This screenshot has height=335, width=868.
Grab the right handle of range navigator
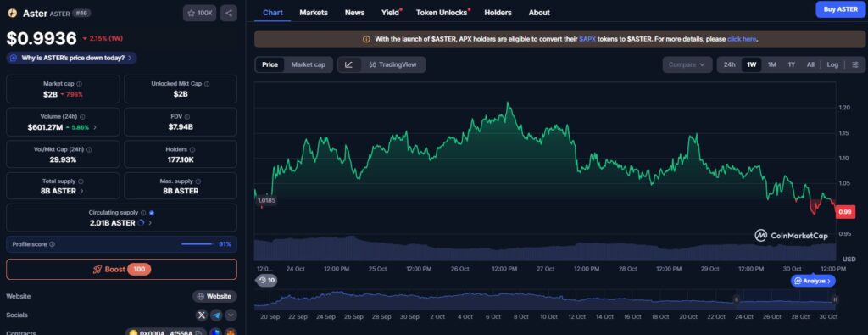pyautogui.click(x=835, y=299)
